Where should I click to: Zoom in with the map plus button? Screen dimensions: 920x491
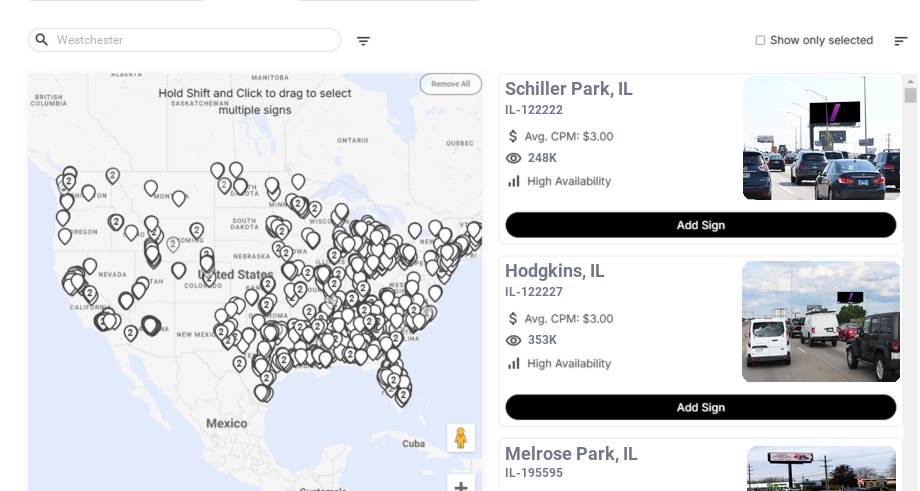pos(461,486)
